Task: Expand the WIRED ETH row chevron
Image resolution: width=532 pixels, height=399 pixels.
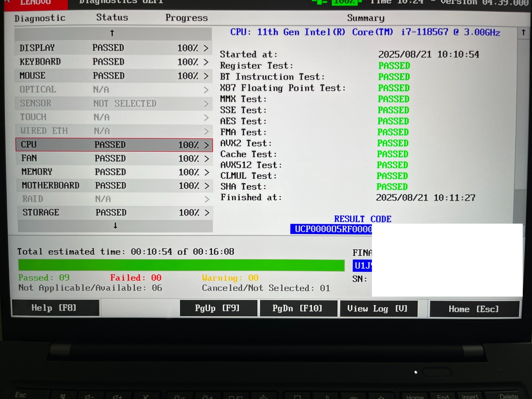Action: click(206, 131)
